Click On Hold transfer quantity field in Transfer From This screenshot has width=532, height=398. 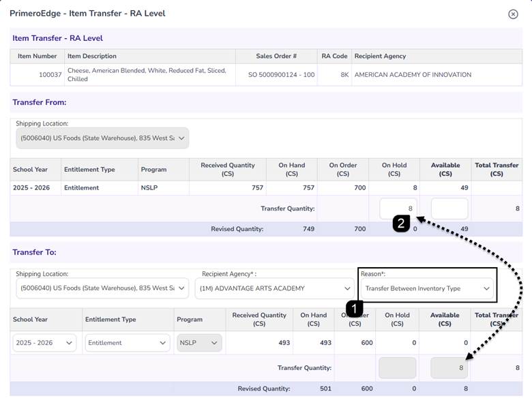(x=398, y=209)
